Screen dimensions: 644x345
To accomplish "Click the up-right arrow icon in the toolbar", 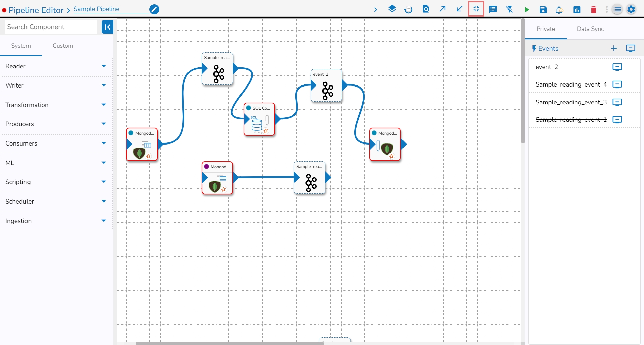I will 443,9.
